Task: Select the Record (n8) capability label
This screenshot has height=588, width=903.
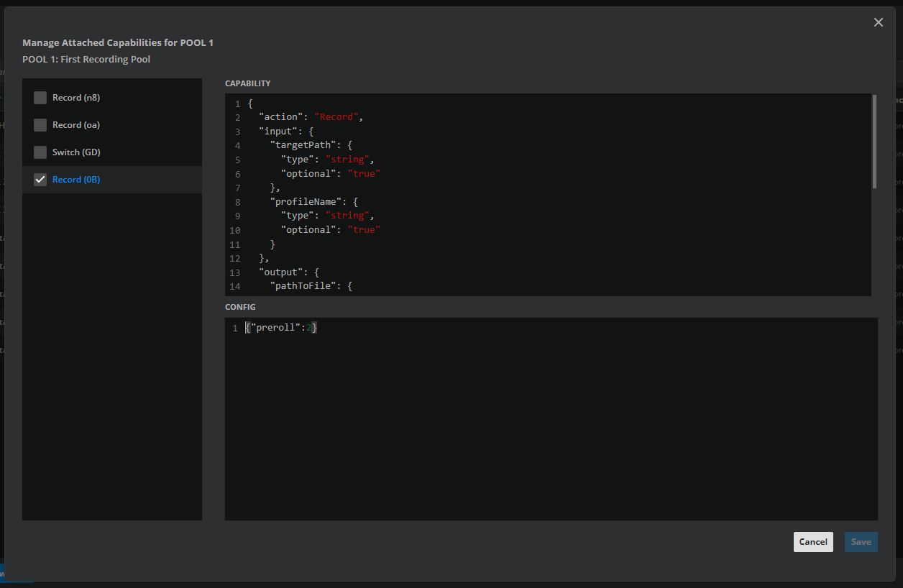Action: (x=76, y=98)
